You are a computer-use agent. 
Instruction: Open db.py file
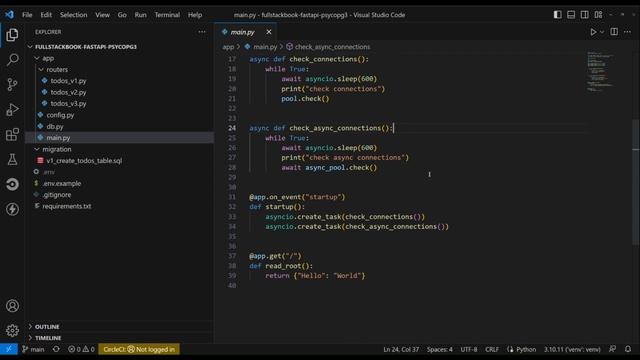click(119, 127)
